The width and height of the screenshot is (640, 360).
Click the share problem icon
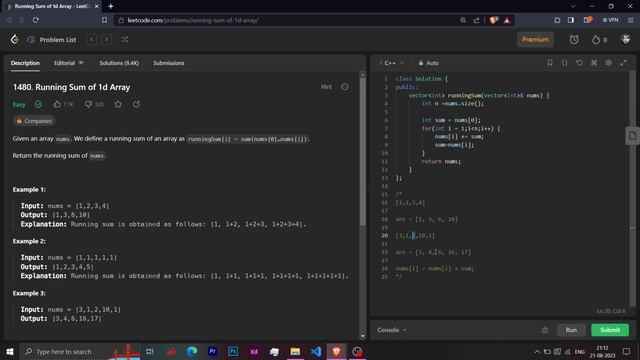(x=136, y=104)
